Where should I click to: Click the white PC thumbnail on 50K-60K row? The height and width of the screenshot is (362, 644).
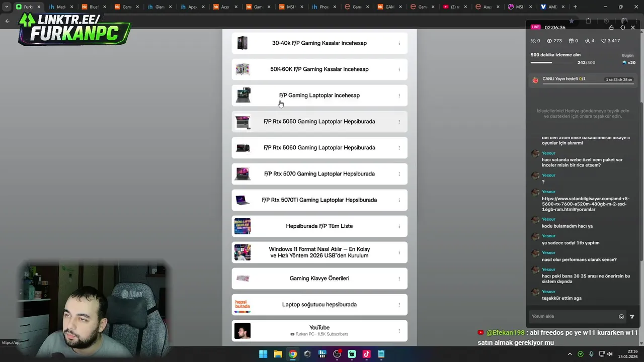pos(243,69)
